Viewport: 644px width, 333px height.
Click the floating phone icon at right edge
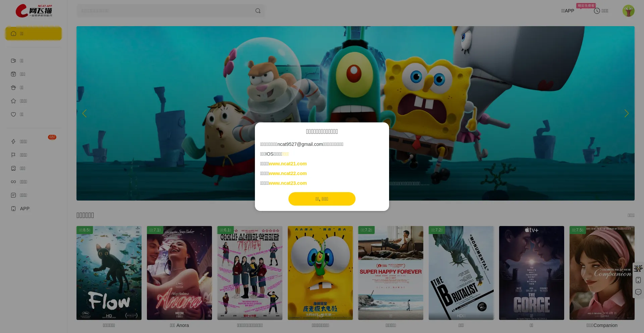click(638, 280)
